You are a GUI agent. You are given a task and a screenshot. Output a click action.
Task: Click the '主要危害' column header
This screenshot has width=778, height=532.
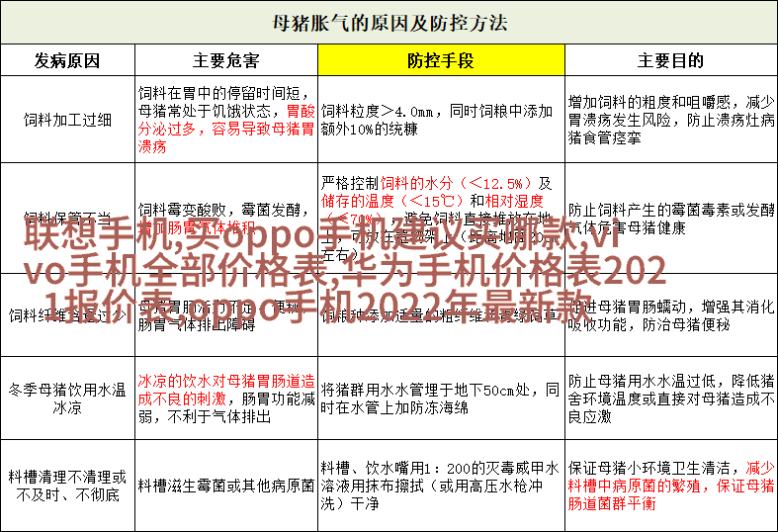(x=226, y=60)
